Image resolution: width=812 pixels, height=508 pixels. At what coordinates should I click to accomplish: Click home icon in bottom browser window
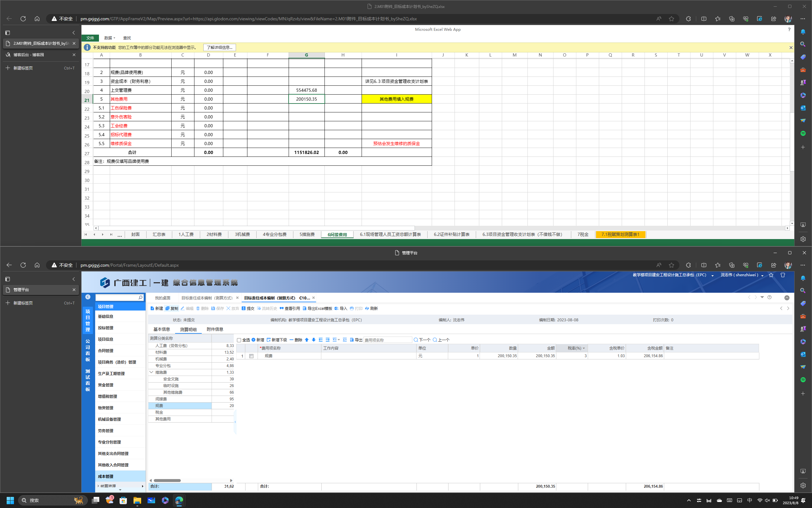click(37, 265)
